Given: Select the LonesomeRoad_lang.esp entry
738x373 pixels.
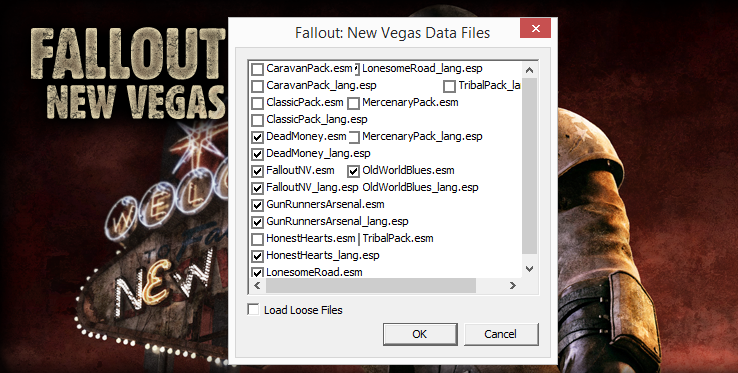Looking at the screenshot, I should pos(422,69).
